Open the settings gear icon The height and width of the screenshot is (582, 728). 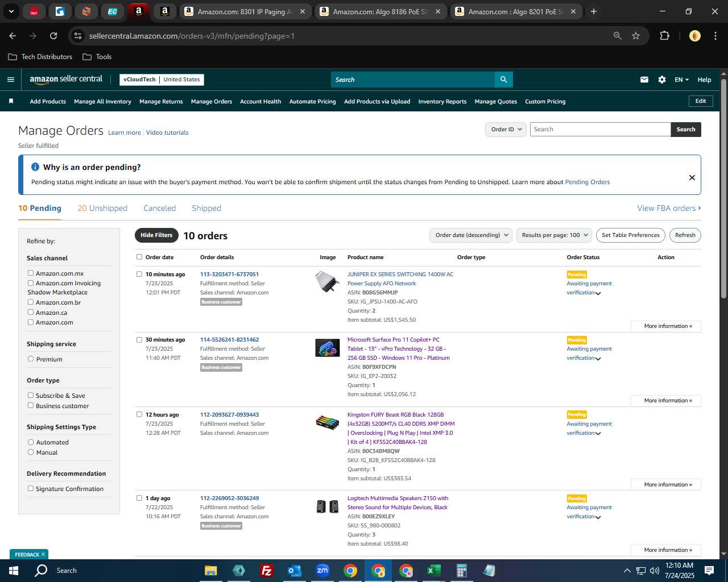[x=662, y=80]
